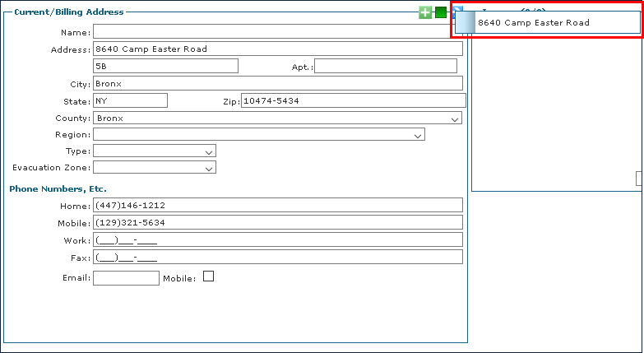Select the State field containing NY
Viewport: 644px width, 353px height.
pyautogui.click(x=130, y=100)
